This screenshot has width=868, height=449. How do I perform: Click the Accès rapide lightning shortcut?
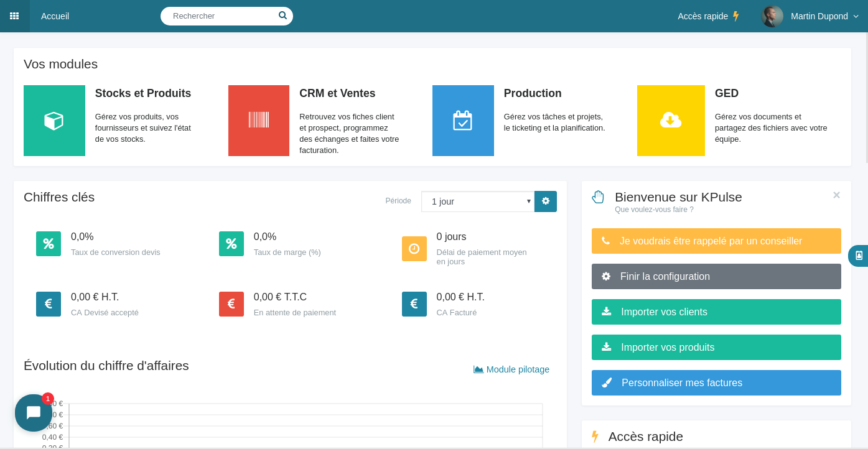click(708, 16)
